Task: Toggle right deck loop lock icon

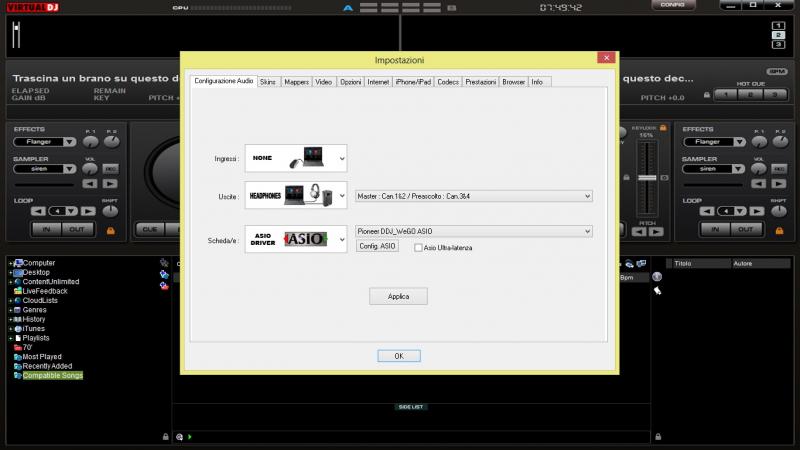Action: click(x=779, y=231)
